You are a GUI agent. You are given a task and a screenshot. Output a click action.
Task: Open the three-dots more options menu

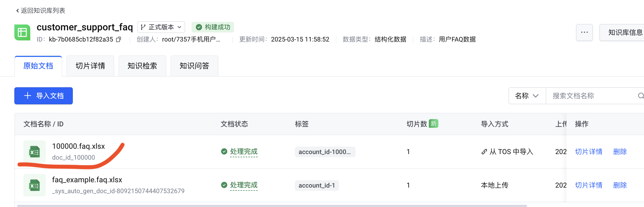[584, 32]
